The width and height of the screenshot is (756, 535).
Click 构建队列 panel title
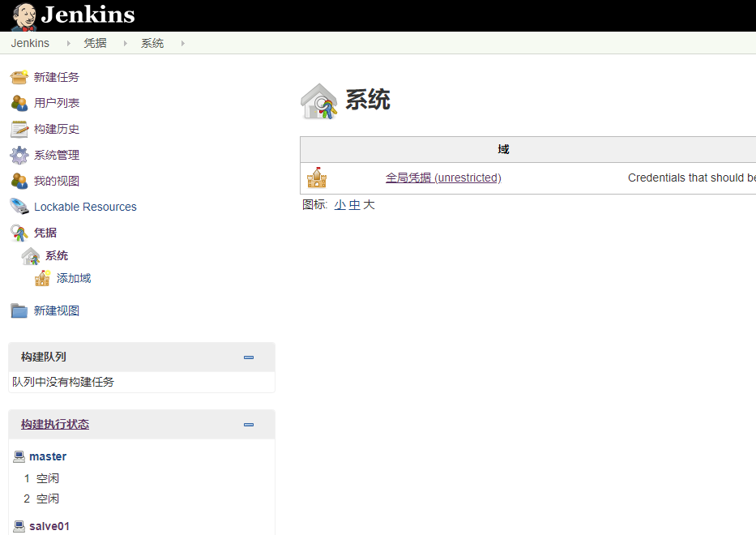pyautogui.click(x=44, y=357)
